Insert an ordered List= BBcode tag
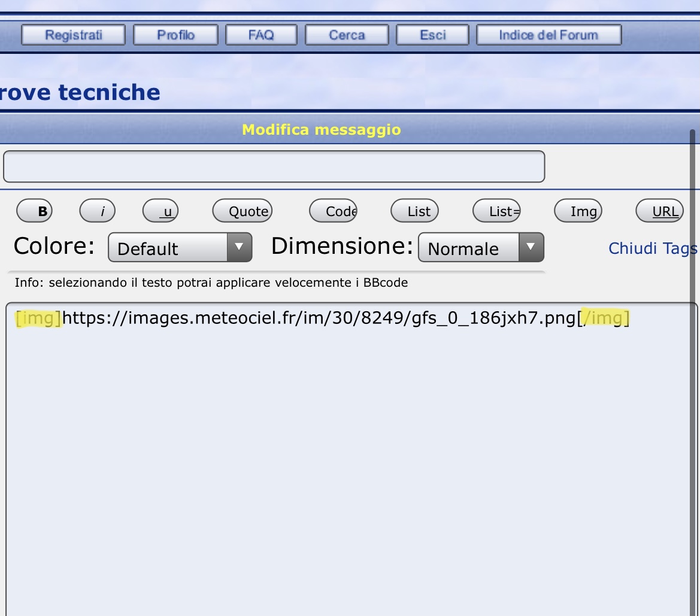The width and height of the screenshot is (700, 616). click(x=496, y=211)
